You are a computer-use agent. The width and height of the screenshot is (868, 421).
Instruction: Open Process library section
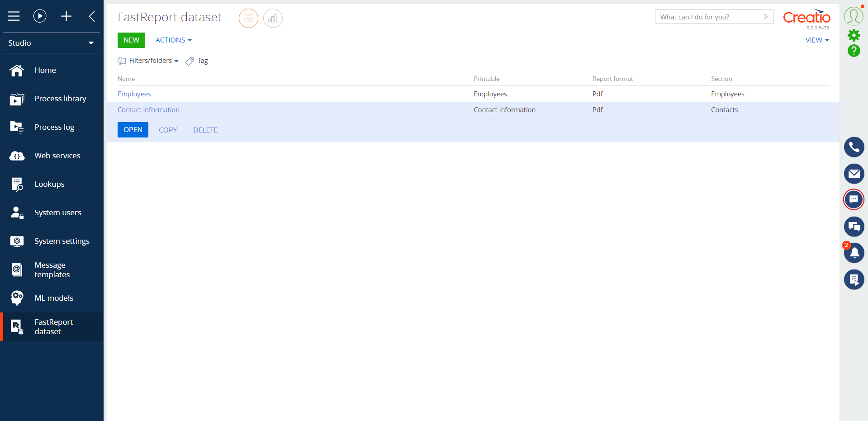(x=60, y=99)
